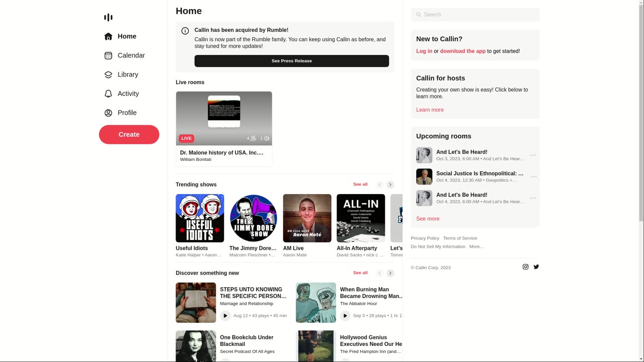Click Learn more under Callin for hosts

click(x=430, y=110)
